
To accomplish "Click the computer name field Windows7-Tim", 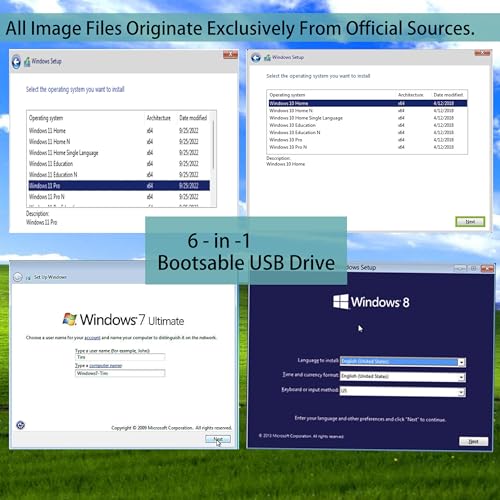I will point(120,373).
